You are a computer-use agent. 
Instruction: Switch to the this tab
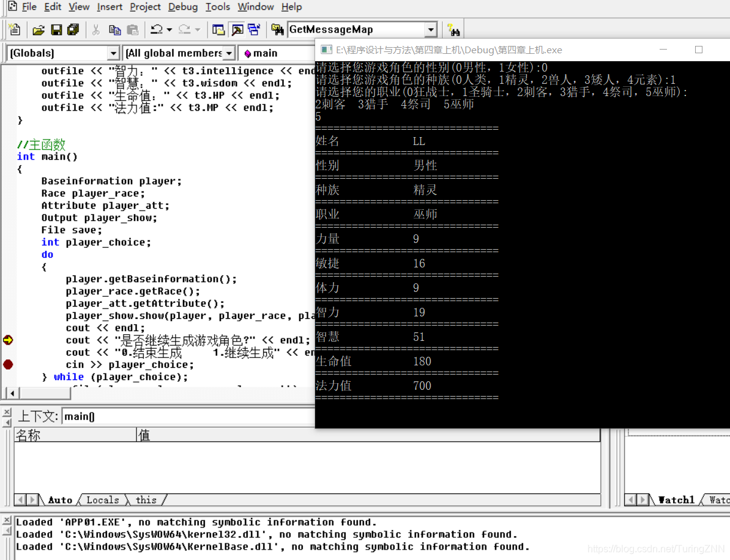(x=146, y=500)
